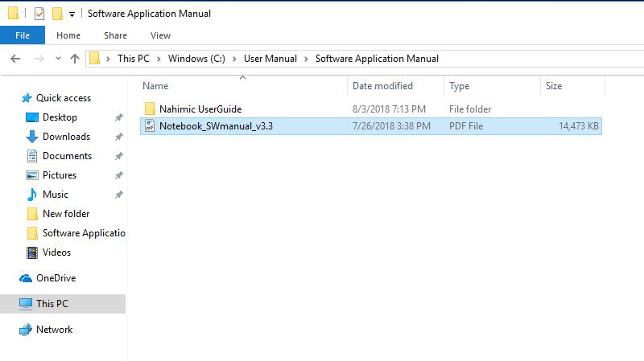Click the Back navigation arrow

[15, 59]
